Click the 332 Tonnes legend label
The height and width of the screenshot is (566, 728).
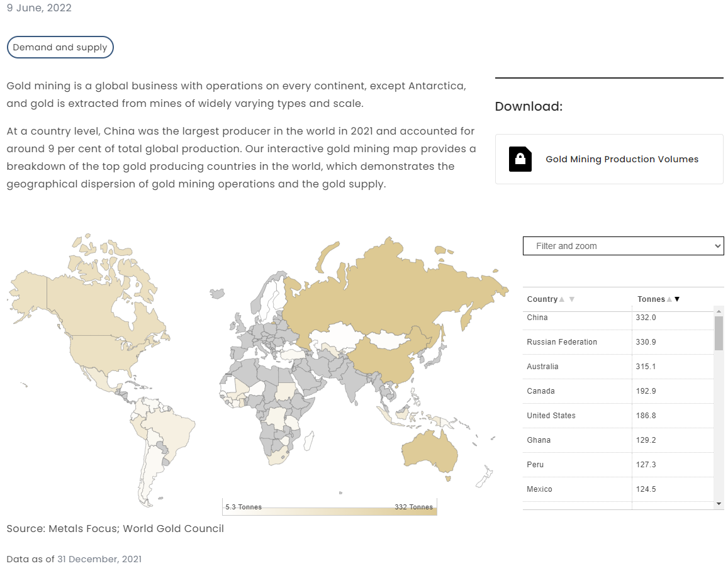tap(413, 507)
